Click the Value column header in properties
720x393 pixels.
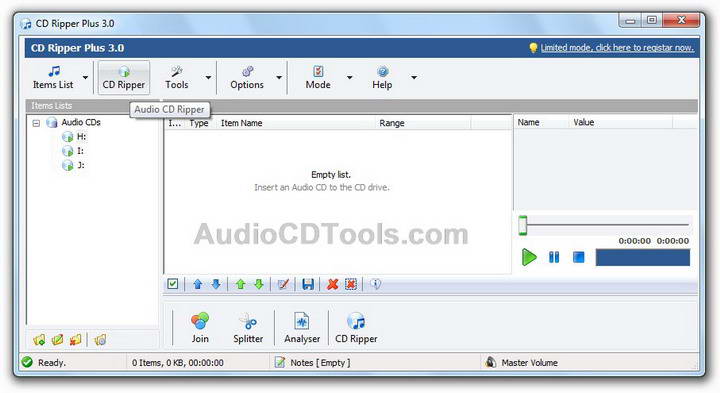click(x=584, y=122)
